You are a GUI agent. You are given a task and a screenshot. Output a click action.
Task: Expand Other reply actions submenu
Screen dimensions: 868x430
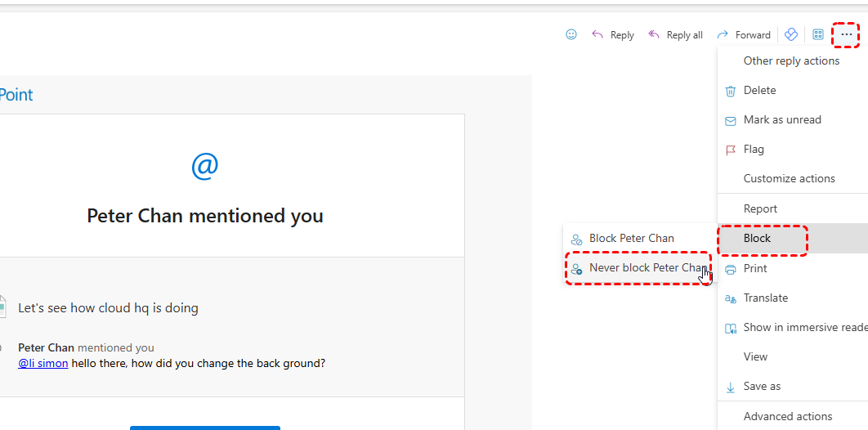pos(791,60)
